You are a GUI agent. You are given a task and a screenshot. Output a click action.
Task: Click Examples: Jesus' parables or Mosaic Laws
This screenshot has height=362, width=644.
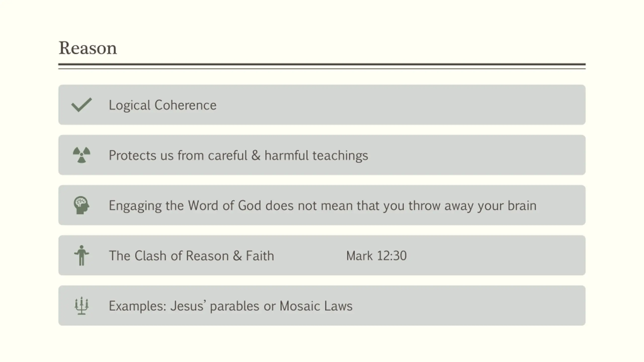[230, 306]
